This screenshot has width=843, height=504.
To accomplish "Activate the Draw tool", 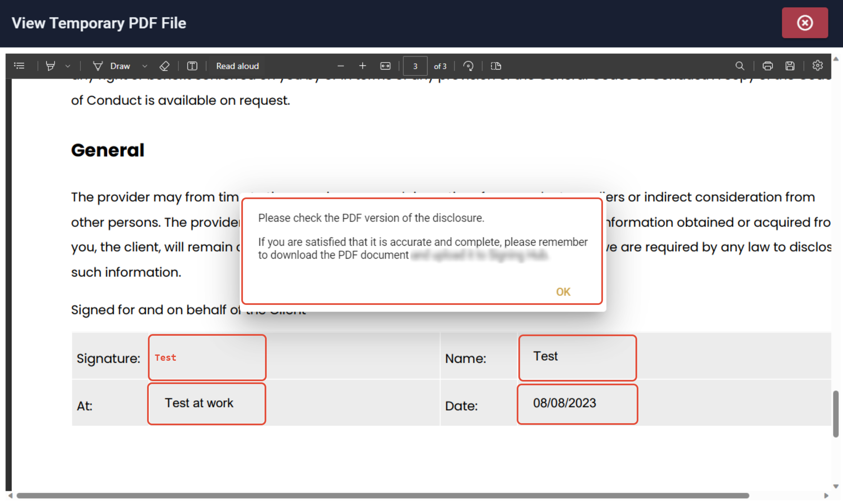I will (112, 66).
